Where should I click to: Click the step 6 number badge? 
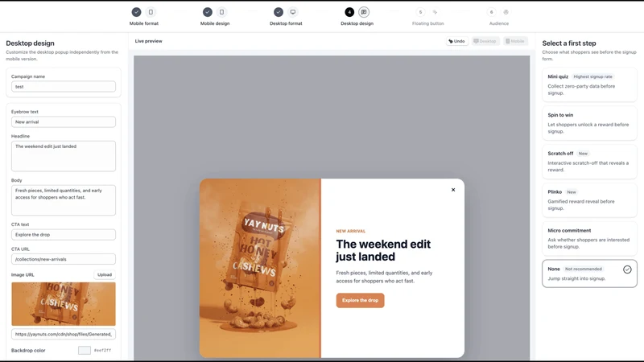pos(492,12)
